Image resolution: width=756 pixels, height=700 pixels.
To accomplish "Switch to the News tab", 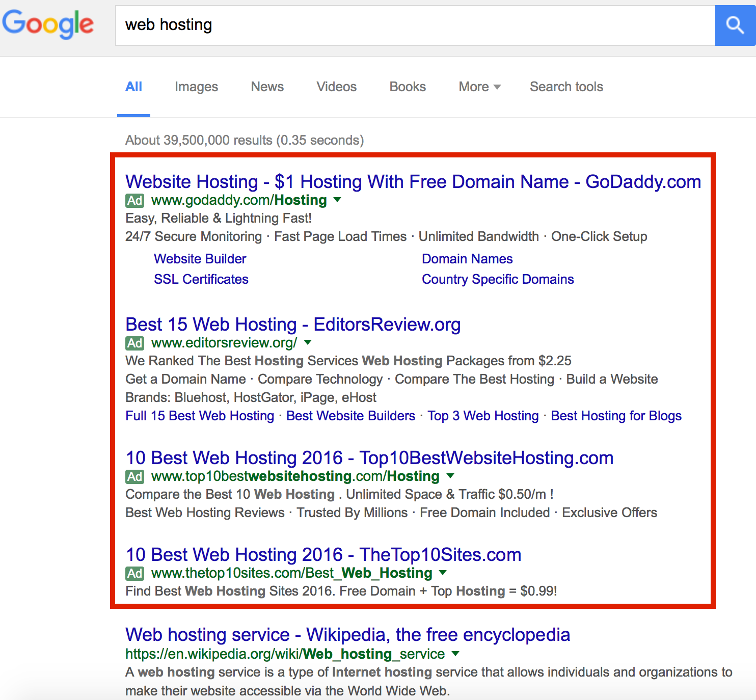I will (267, 87).
